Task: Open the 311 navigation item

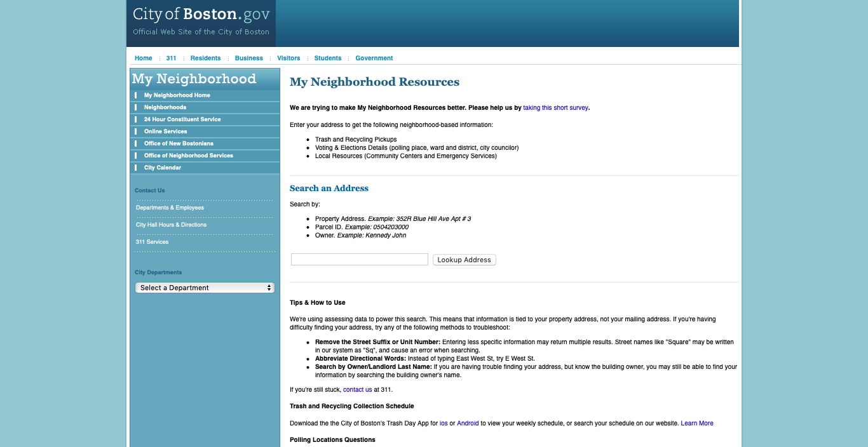Action: click(171, 58)
